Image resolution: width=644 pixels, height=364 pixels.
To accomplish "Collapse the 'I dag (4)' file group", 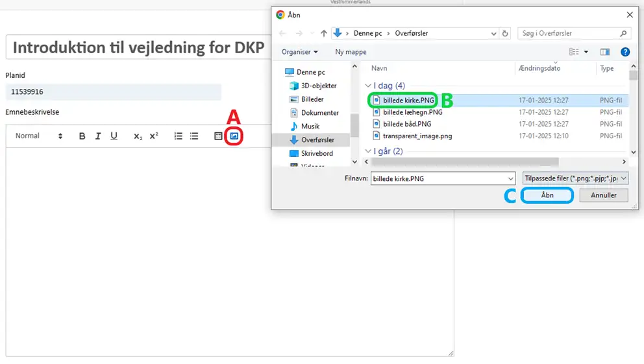I will click(369, 86).
